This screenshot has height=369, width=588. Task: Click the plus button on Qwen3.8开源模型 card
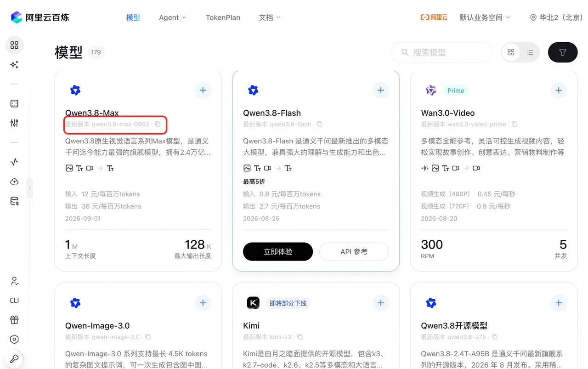click(559, 303)
